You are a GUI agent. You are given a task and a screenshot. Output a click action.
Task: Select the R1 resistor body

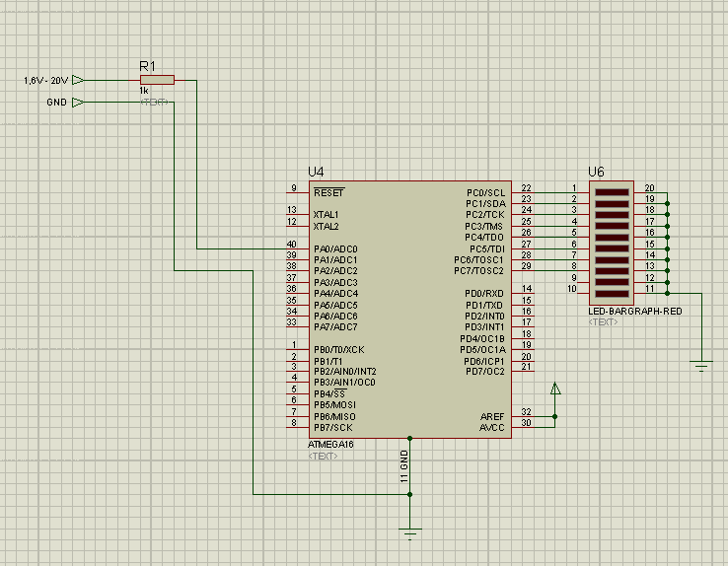coord(157,80)
